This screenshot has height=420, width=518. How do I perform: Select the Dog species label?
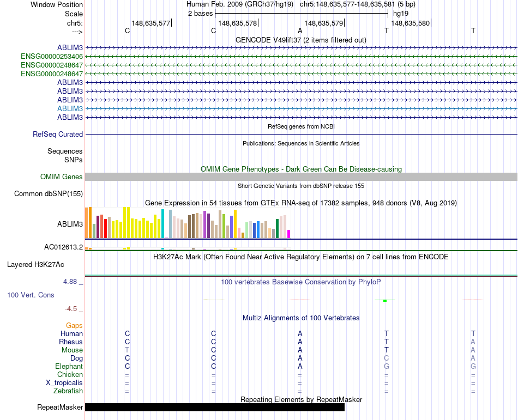[76, 358]
